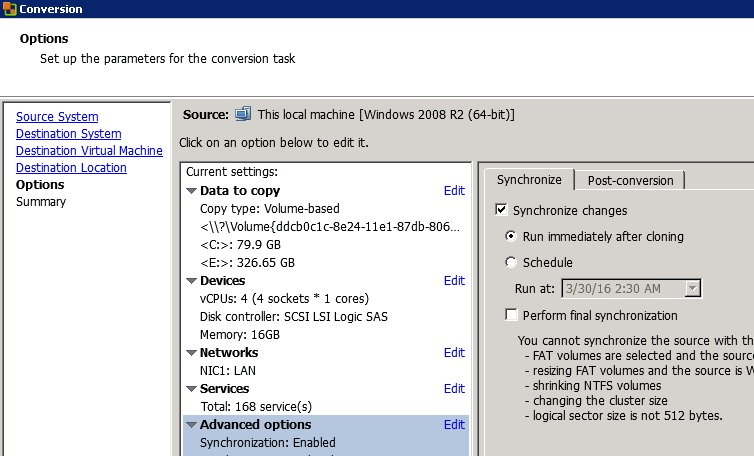
Task: Open the Run at date dropdown
Action: pos(692,289)
